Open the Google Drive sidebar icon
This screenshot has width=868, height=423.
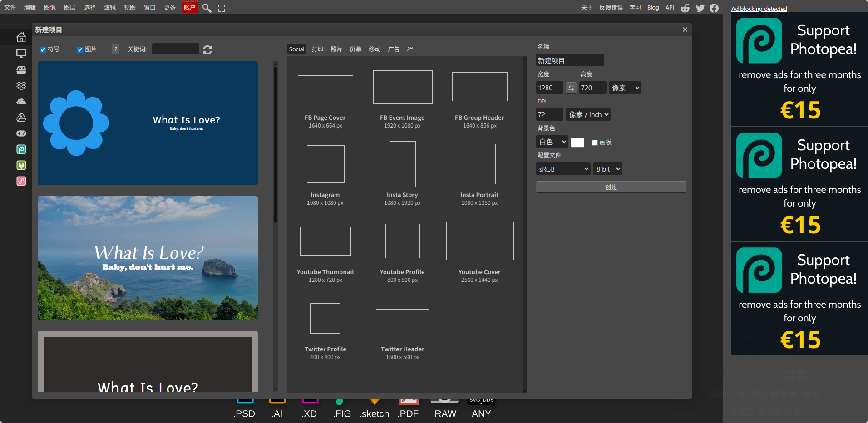click(x=21, y=118)
